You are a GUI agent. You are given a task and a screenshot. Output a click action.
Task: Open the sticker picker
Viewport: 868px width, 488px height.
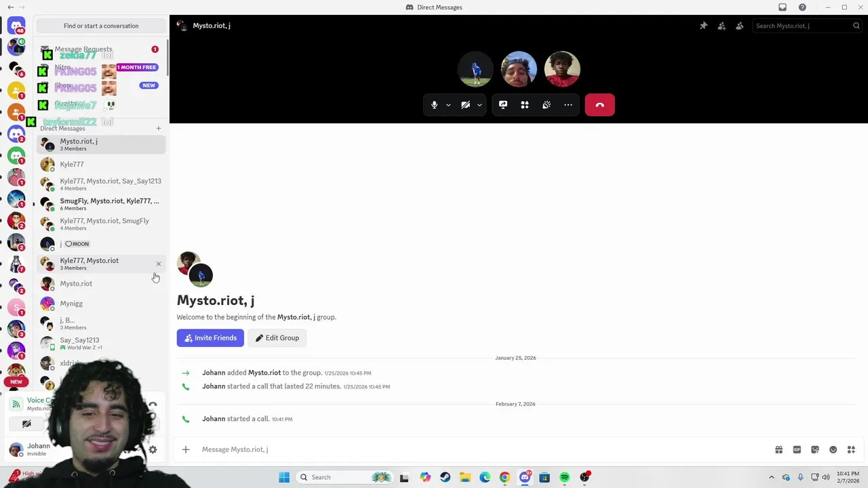815,449
